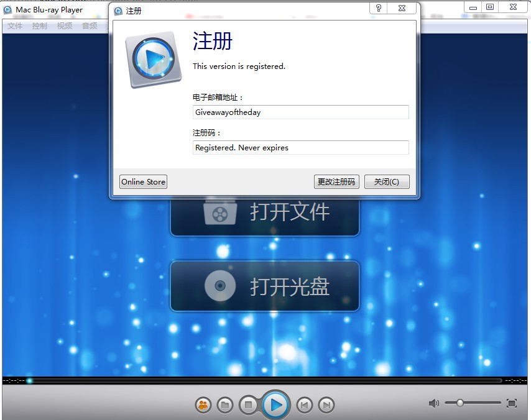Adjust the volume slider knob
This screenshot has width=531, height=420.
coord(459,403)
